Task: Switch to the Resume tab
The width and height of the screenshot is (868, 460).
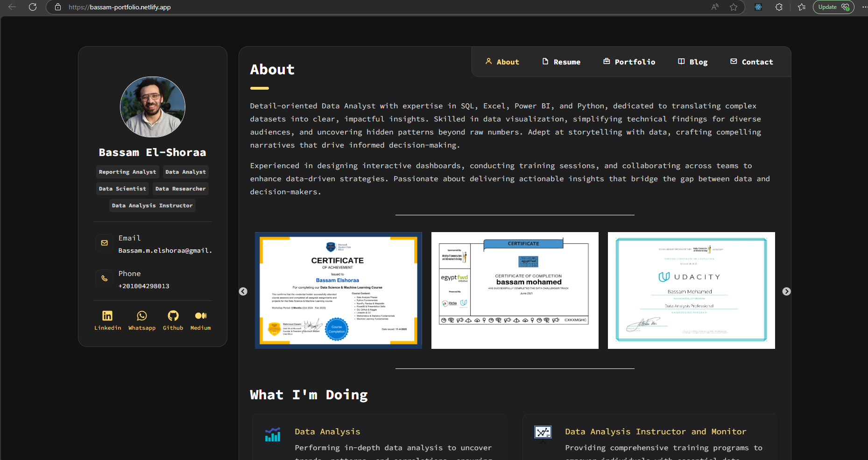Action: 561,62
